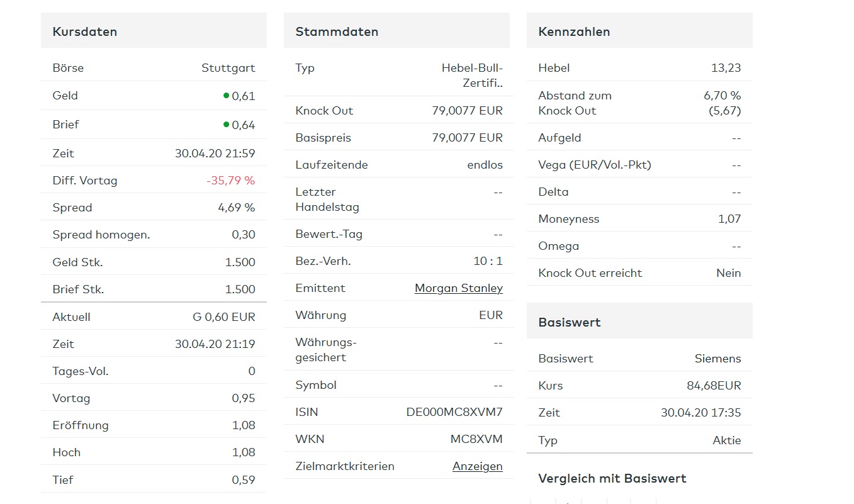Click the Vergleich mit Basiswert heading
The width and height of the screenshot is (854, 504).
612,478
